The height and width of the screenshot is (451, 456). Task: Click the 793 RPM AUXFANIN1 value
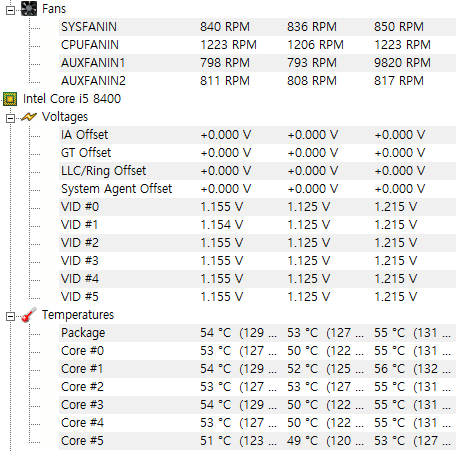(x=312, y=63)
